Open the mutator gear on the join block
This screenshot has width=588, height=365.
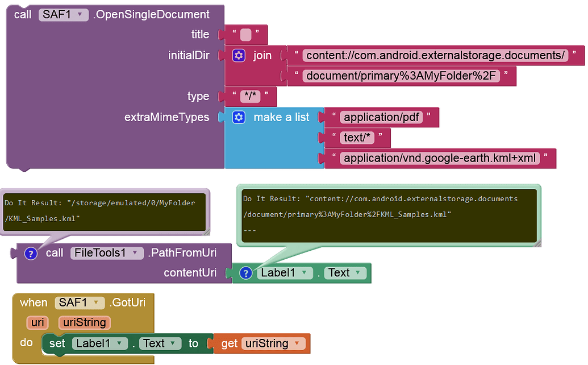239,55
